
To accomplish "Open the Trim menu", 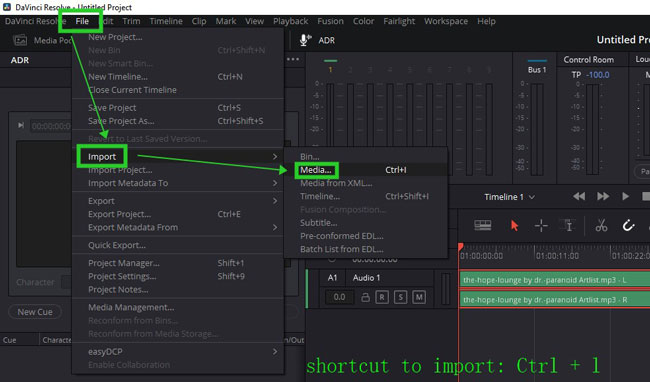I will (x=131, y=21).
